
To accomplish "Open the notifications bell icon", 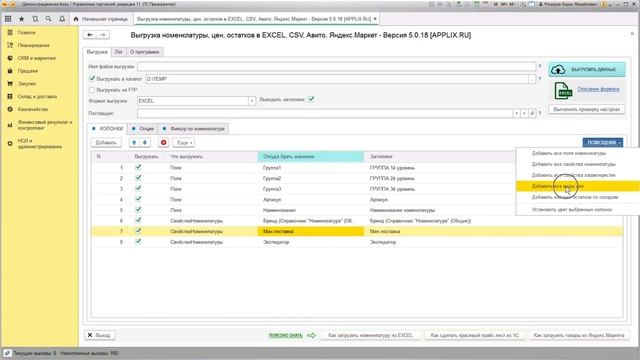I will 62,19.
